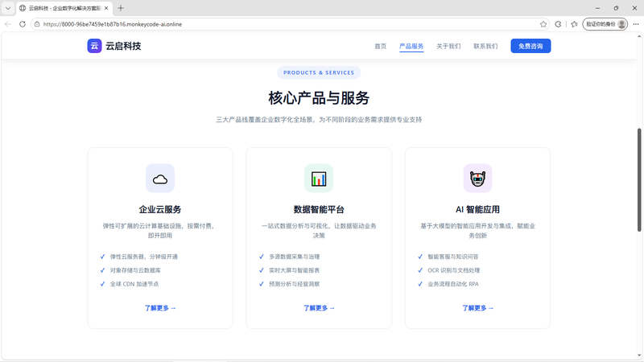Click the 企业云服务 card title
644x362 pixels.
[160, 209]
